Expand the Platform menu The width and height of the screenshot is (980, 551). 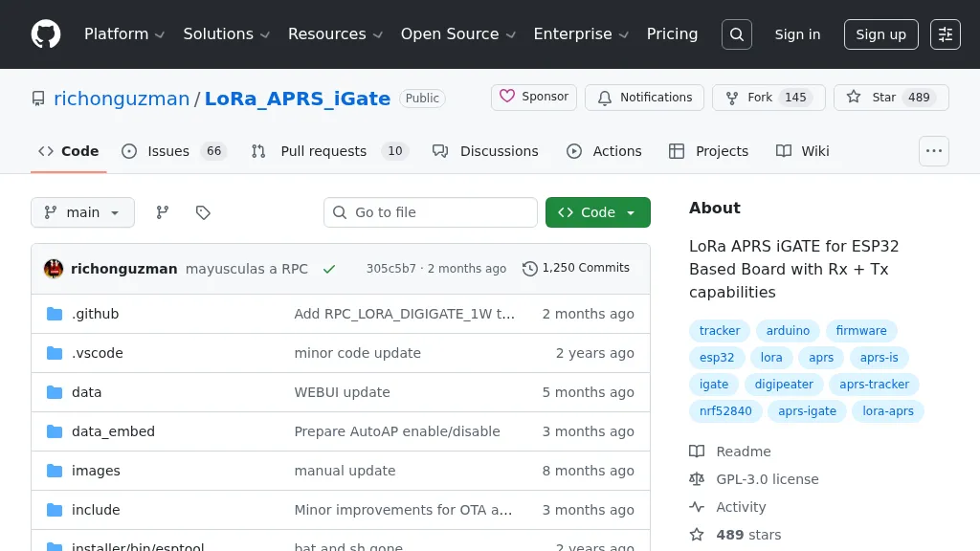pyautogui.click(x=124, y=34)
